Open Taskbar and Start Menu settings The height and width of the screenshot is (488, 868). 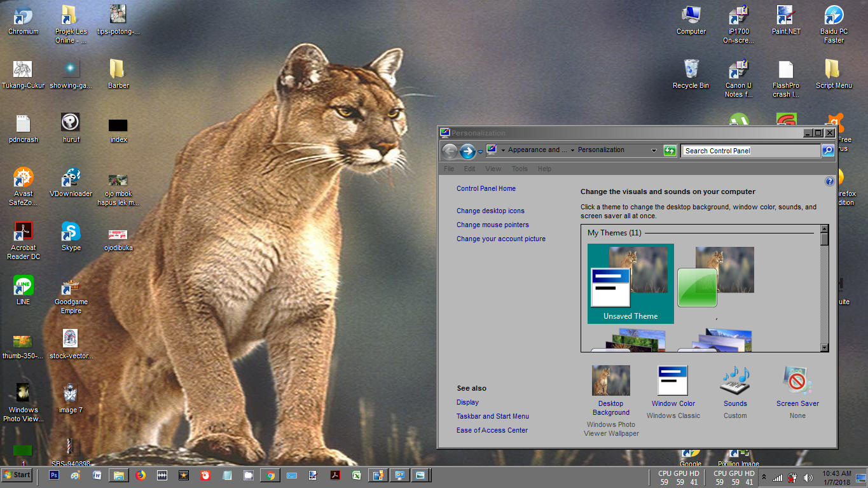[493, 416]
